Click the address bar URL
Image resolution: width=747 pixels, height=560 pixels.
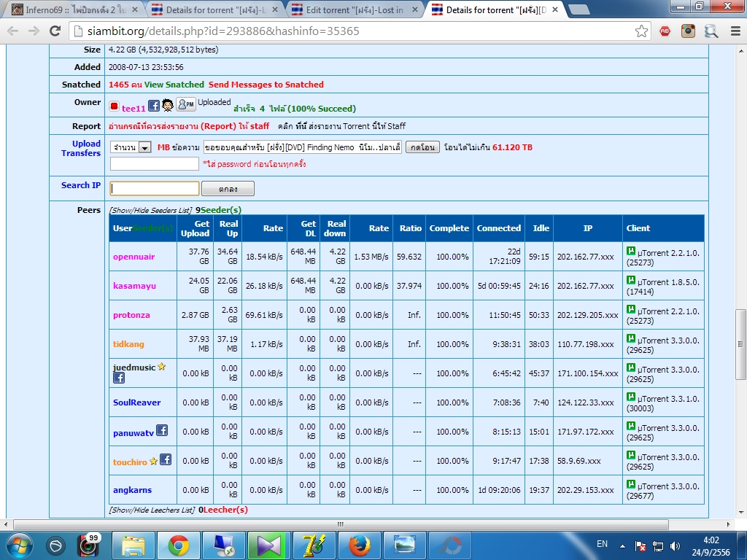point(223,31)
